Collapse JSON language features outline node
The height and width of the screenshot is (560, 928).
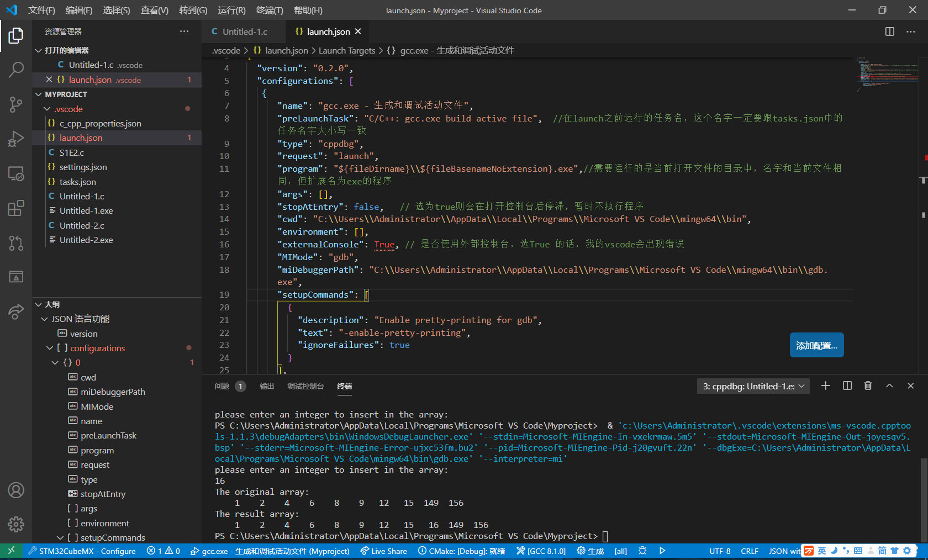[x=44, y=319]
